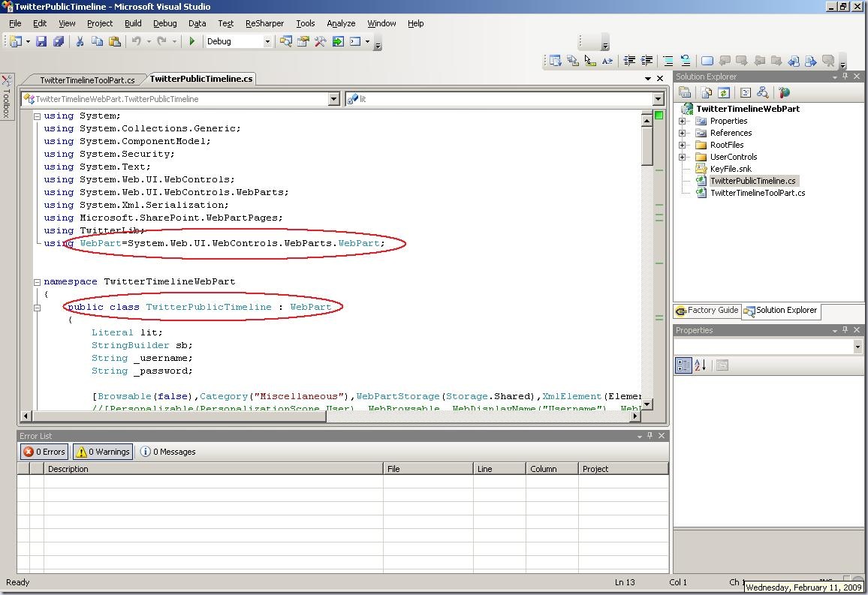Increase line indent in the text editor toolbar
Viewport: 868px width, 595px height.
(646, 61)
